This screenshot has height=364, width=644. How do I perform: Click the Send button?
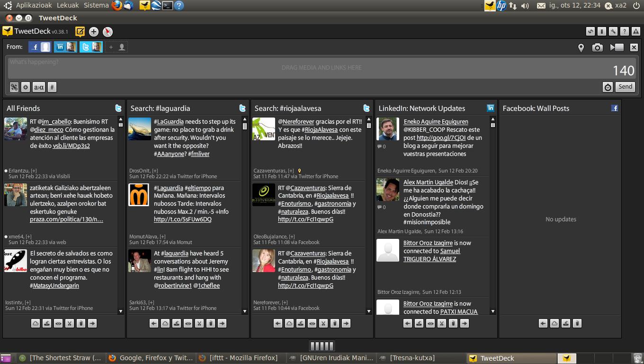tap(625, 87)
